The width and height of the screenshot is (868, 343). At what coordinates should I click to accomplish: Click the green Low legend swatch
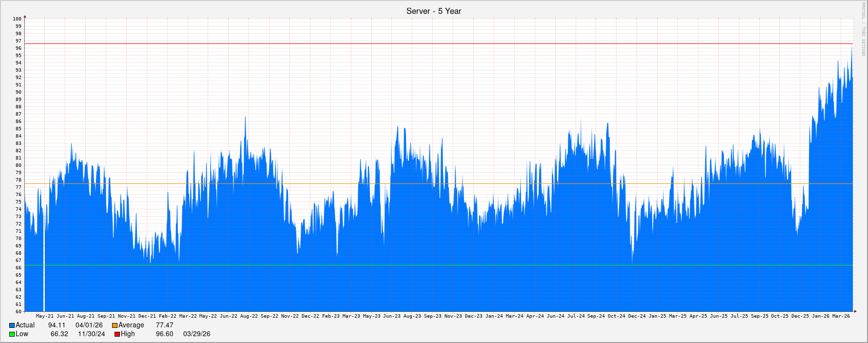pos(12,334)
